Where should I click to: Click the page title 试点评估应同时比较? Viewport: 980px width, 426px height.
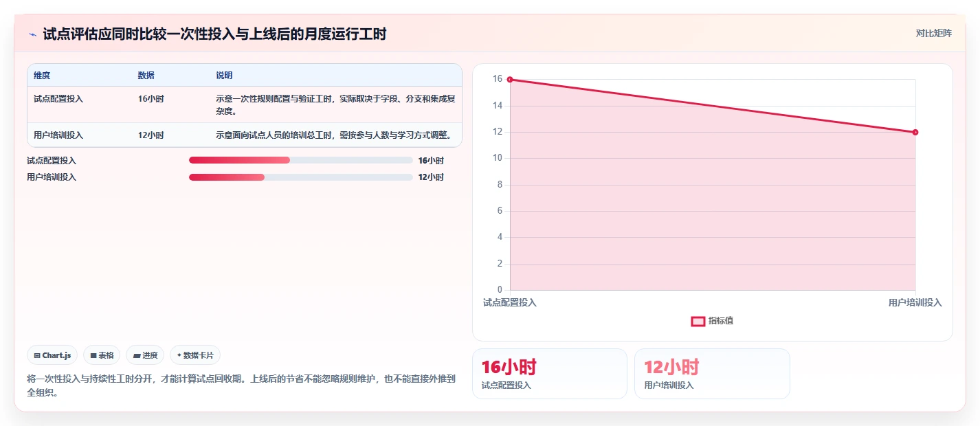tap(214, 34)
